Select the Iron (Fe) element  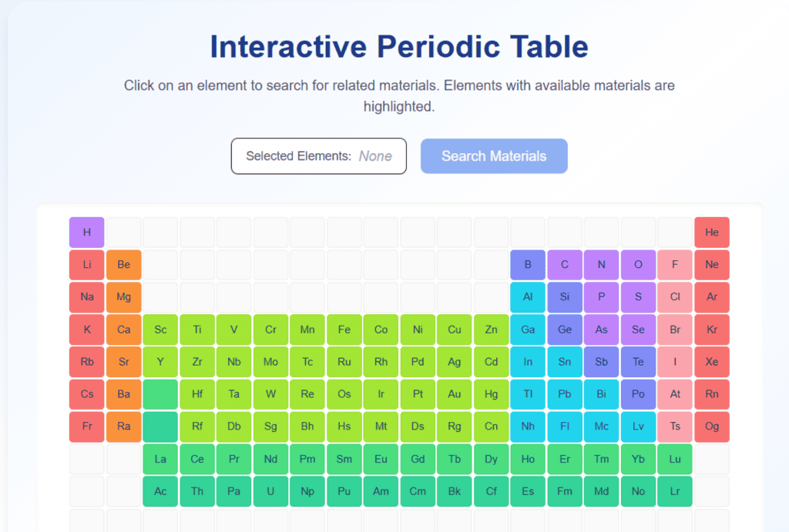click(x=344, y=329)
